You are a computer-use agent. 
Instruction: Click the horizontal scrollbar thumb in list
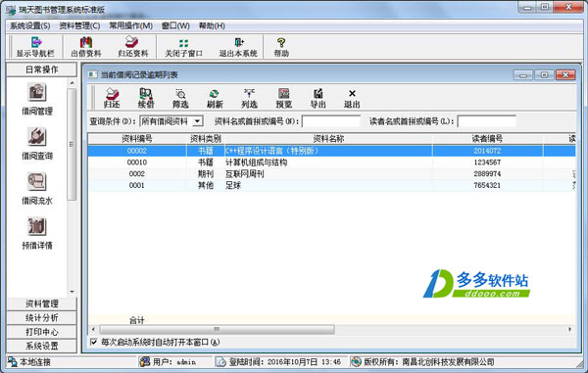[217, 330]
